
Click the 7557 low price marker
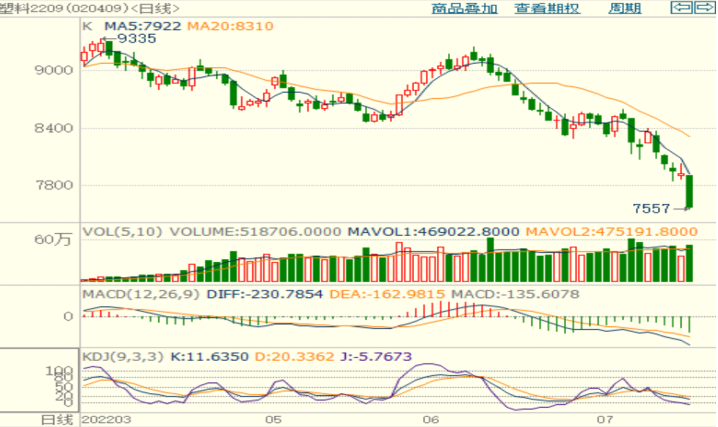tap(651, 208)
